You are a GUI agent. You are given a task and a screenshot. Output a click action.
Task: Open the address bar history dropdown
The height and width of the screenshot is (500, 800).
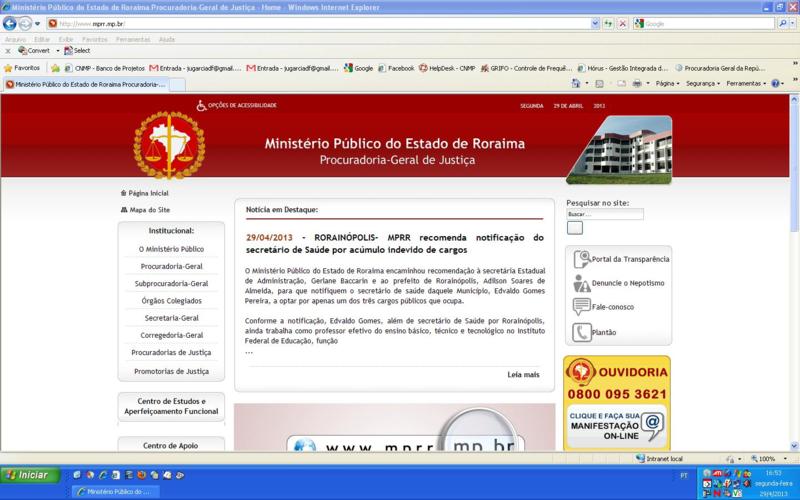coord(595,23)
